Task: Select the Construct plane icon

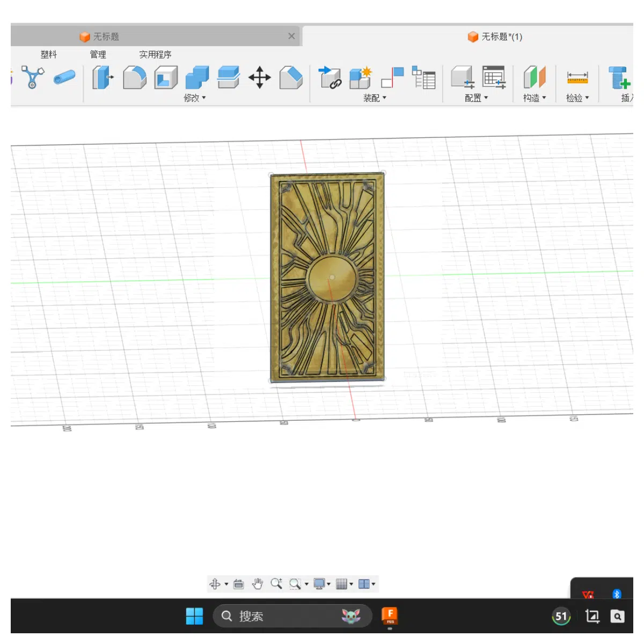Action: [x=535, y=77]
